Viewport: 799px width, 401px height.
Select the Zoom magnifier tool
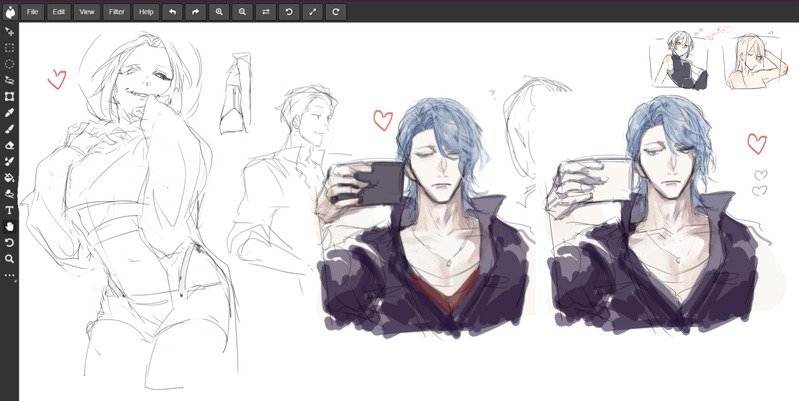point(9,259)
